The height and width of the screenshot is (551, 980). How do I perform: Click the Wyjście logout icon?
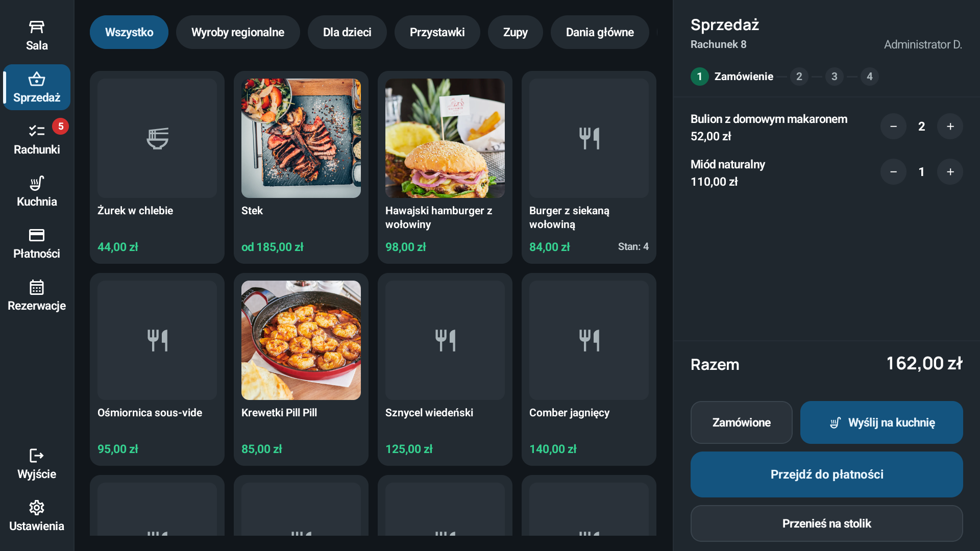(37, 456)
